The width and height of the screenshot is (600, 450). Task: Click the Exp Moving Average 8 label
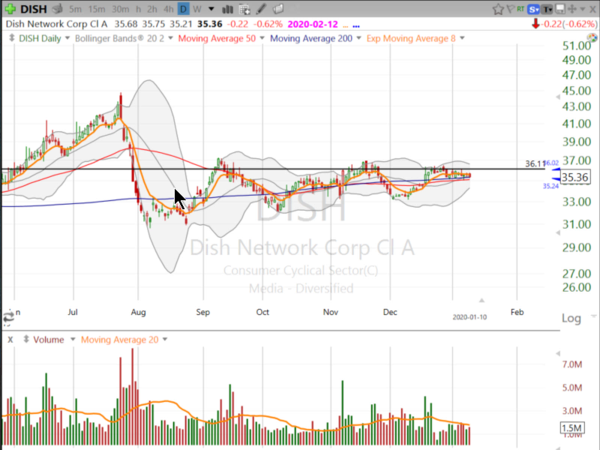(411, 38)
